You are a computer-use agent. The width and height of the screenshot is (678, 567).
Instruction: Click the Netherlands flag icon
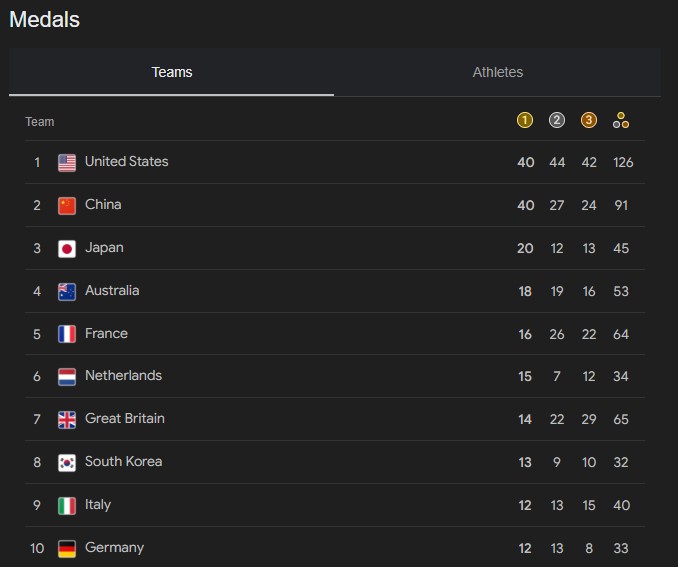point(67,377)
